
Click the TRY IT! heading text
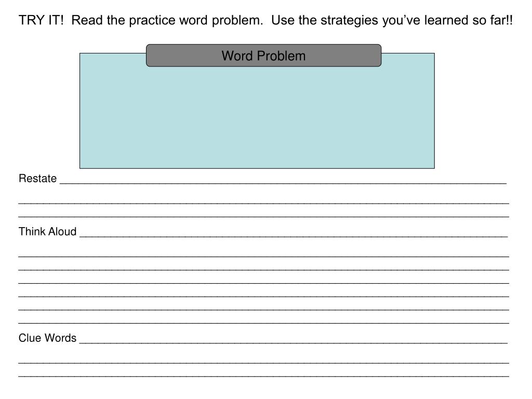(x=41, y=20)
